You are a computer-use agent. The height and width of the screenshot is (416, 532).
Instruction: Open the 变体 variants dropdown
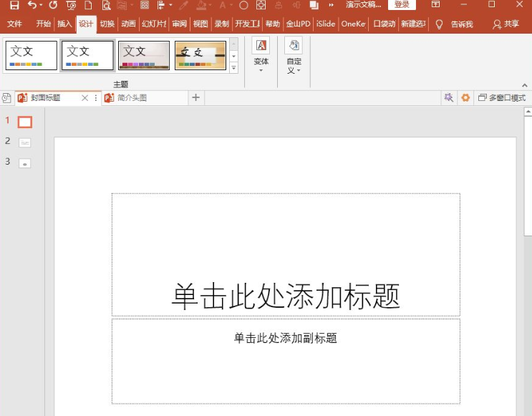coord(261,54)
